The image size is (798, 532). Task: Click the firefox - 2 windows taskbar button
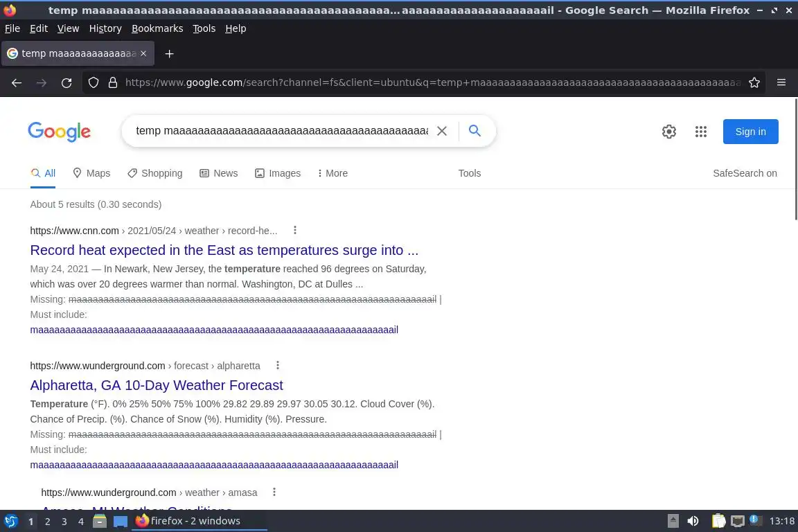coord(199,521)
